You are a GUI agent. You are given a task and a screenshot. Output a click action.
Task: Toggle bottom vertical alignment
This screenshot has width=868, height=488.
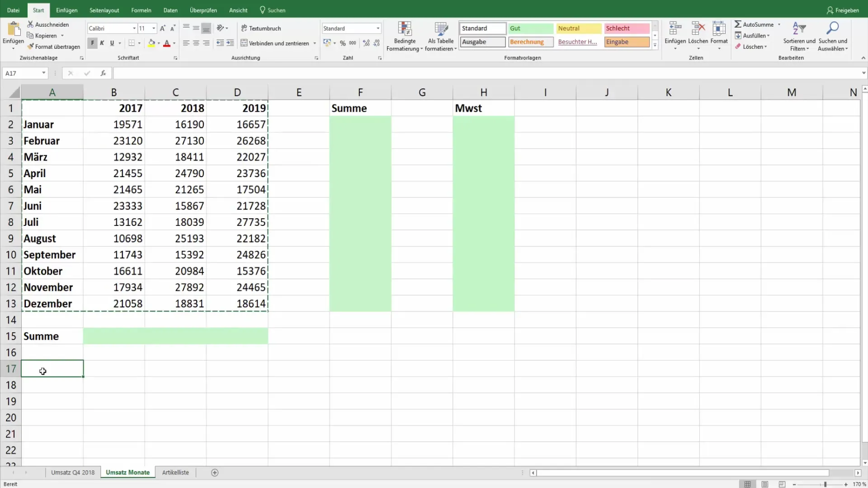click(x=206, y=28)
